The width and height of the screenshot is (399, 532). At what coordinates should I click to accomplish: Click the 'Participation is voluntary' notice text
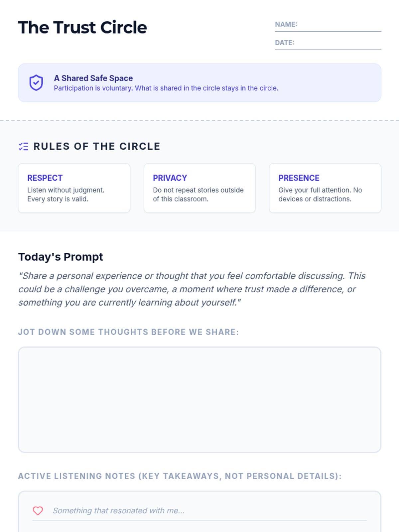click(166, 88)
